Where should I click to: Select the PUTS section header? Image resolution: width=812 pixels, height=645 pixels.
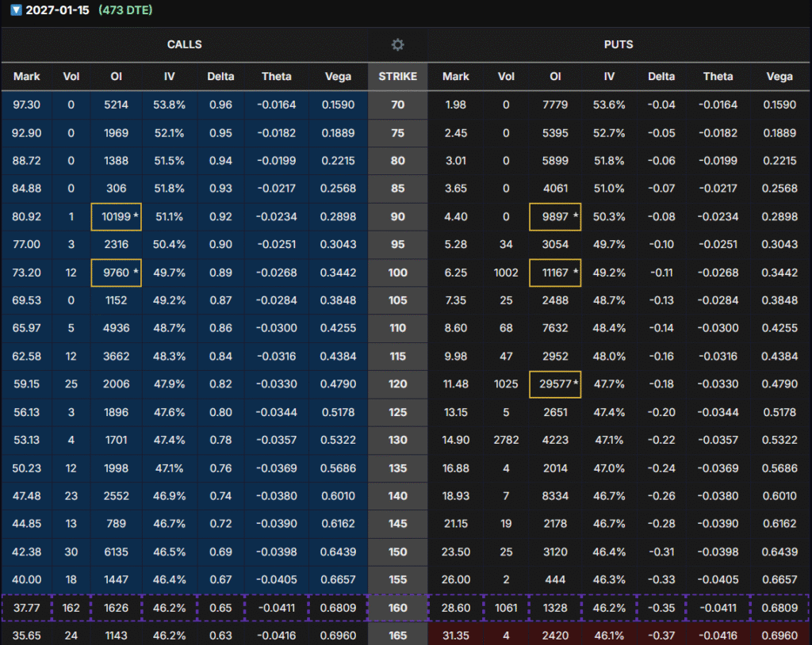619,45
